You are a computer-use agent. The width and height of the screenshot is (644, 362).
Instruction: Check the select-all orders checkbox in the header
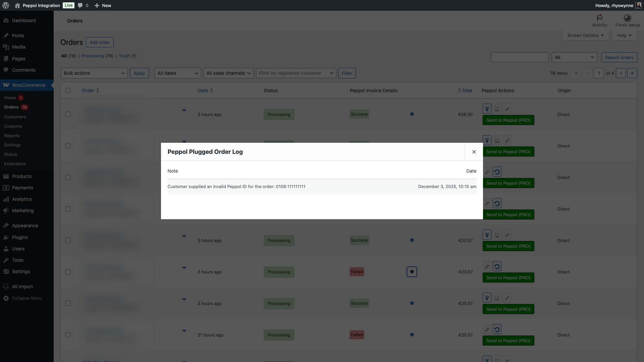point(68,90)
